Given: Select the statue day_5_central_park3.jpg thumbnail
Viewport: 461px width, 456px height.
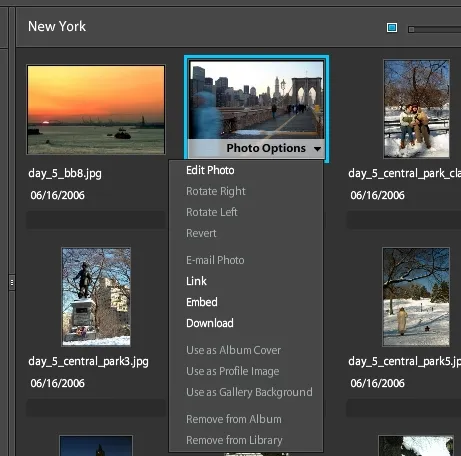Looking at the screenshot, I should (x=96, y=297).
